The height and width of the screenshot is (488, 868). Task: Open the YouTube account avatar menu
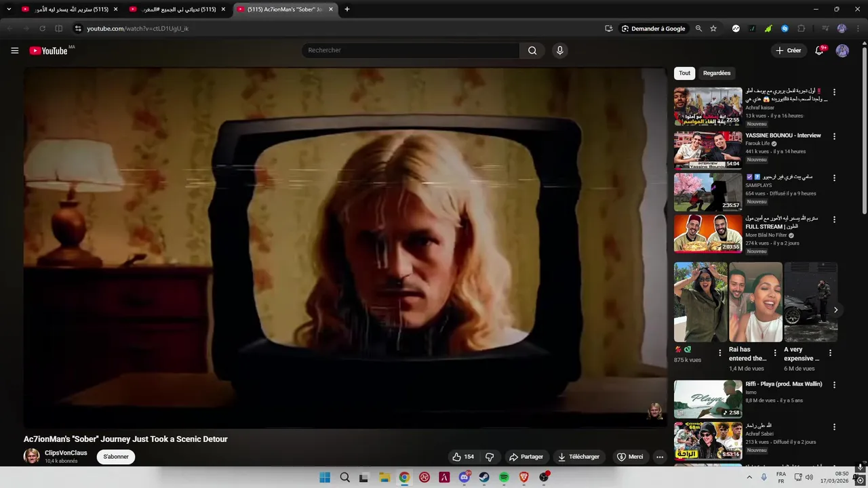pyautogui.click(x=842, y=51)
